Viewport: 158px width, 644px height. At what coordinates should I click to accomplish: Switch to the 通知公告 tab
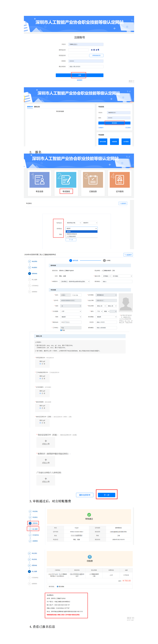coord(37,107)
